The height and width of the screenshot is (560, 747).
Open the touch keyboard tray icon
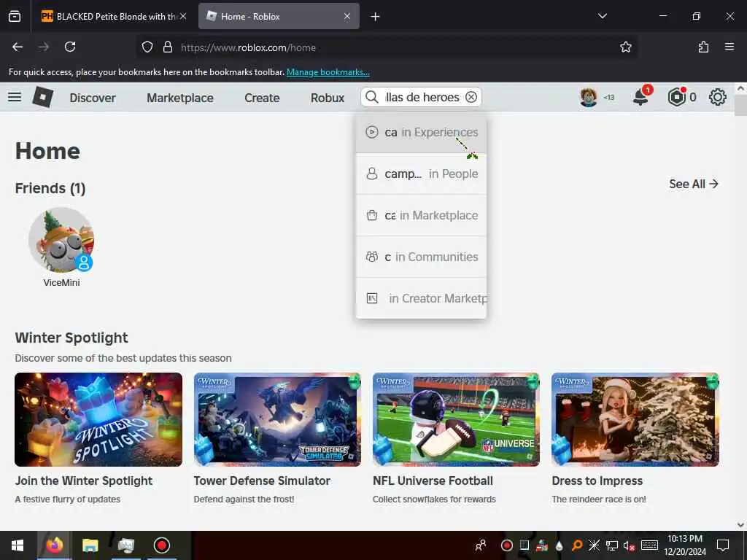pyautogui.click(x=649, y=545)
